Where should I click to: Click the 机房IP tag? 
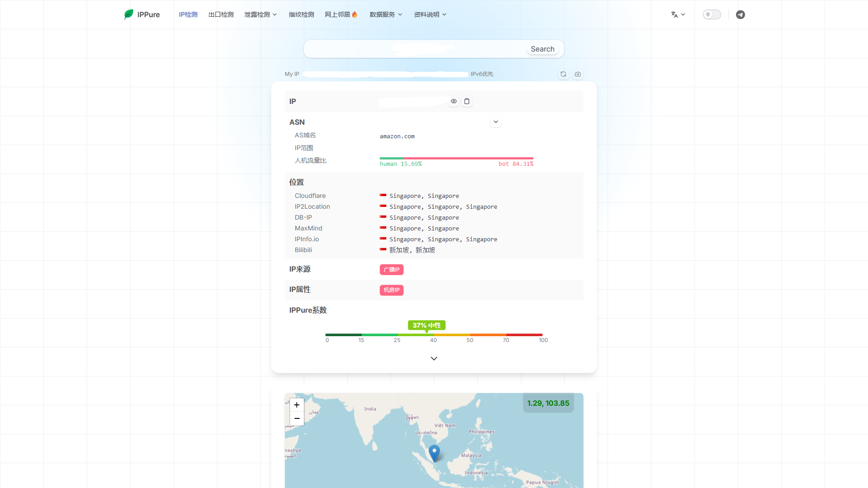(x=392, y=290)
